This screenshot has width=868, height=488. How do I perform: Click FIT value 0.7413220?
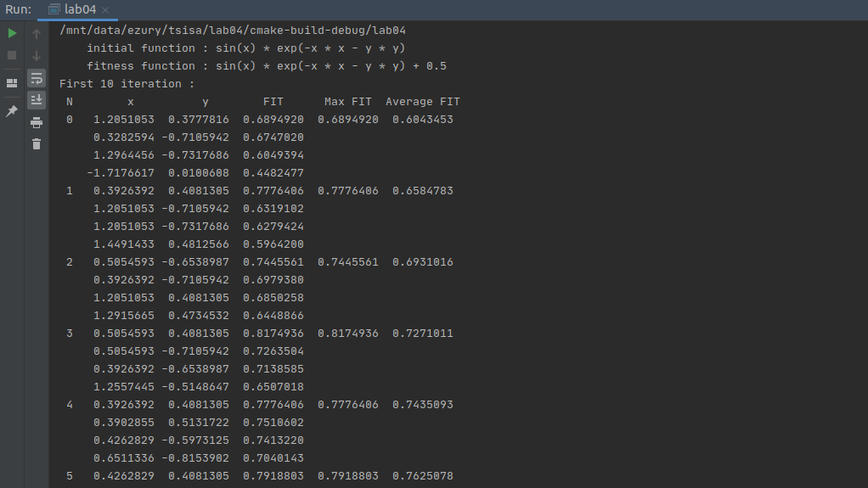[273, 440]
